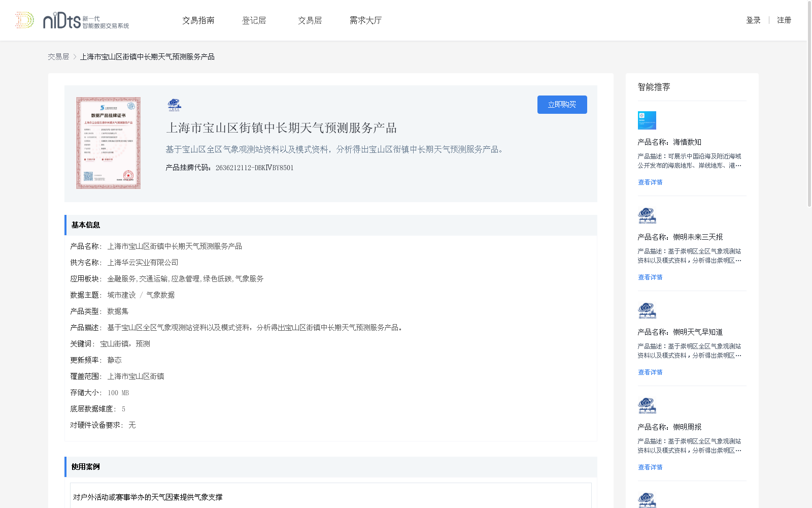Click the 崇明未来三天报 product logo
The image size is (812, 508).
pos(647,215)
